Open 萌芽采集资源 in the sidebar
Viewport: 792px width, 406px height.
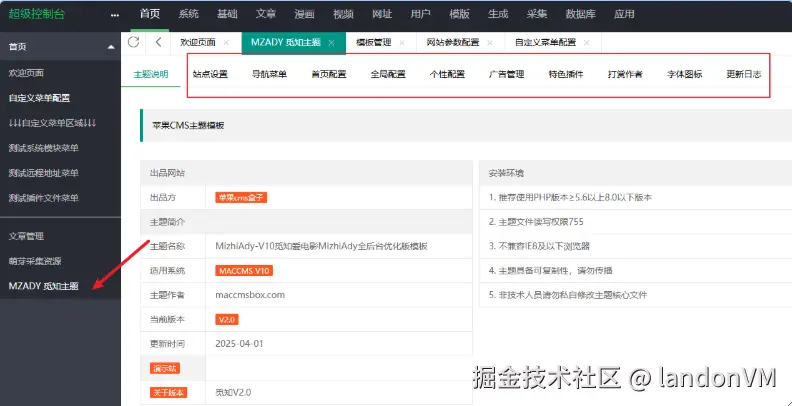[35, 262]
